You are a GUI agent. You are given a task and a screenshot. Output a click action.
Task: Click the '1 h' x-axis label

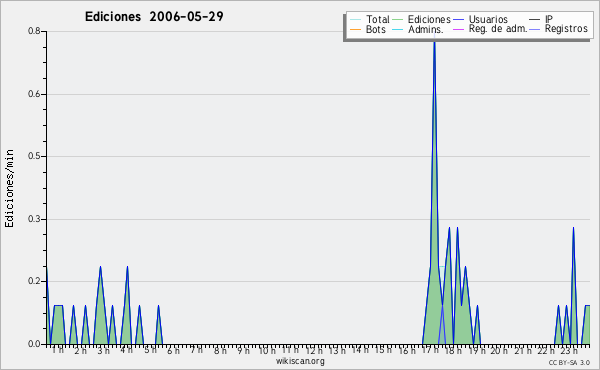[58, 350]
